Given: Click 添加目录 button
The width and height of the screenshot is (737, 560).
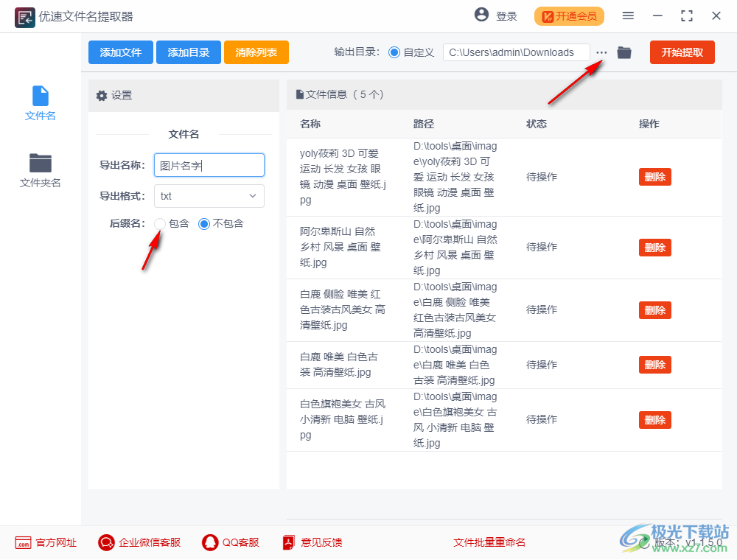Looking at the screenshot, I should pos(189,52).
